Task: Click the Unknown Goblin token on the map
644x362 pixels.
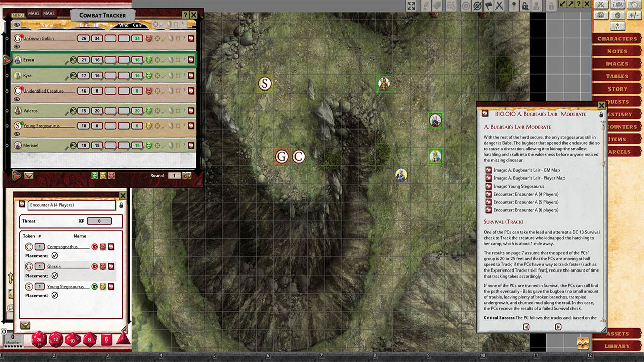Action: [x=282, y=156]
